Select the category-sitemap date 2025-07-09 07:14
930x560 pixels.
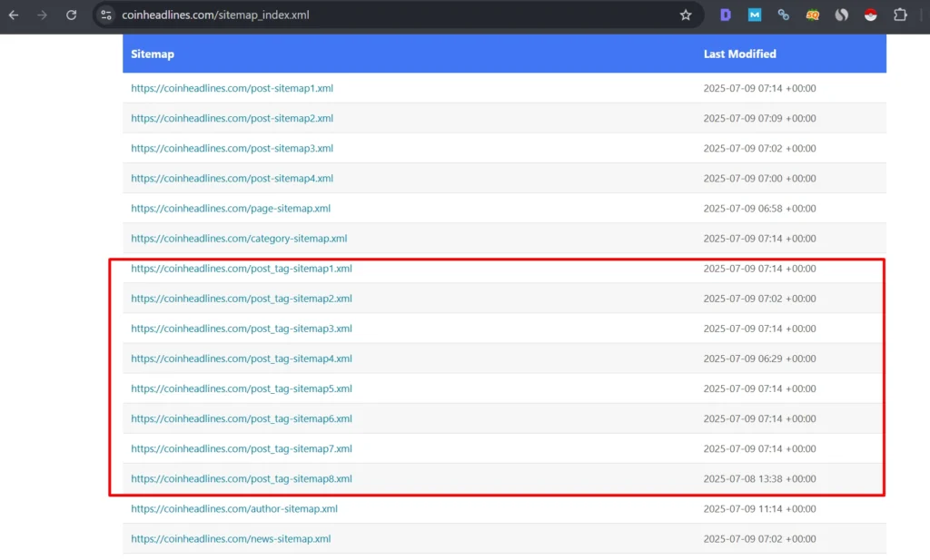click(x=760, y=238)
